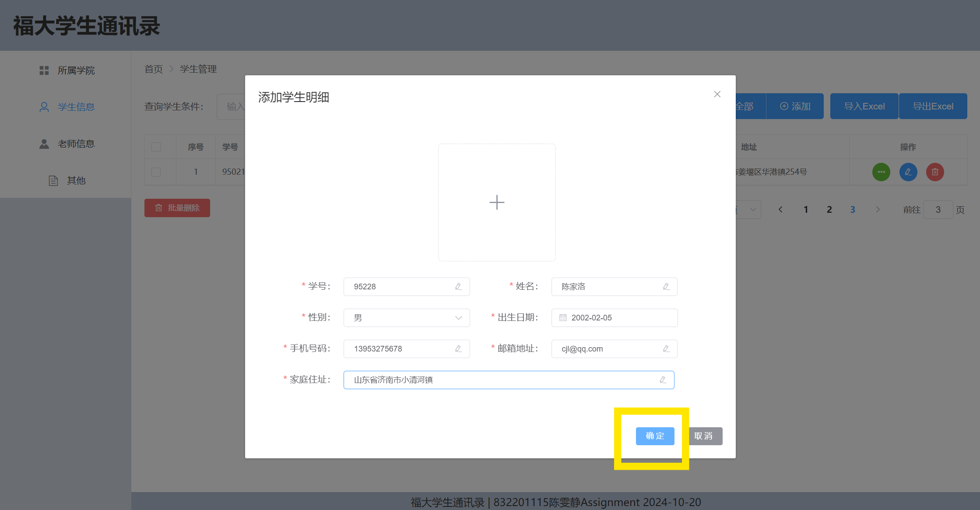The width and height of the screenshot is (980, 510).
Task: Toggle the select-all checkbox in table header
Action: (156, 147)
